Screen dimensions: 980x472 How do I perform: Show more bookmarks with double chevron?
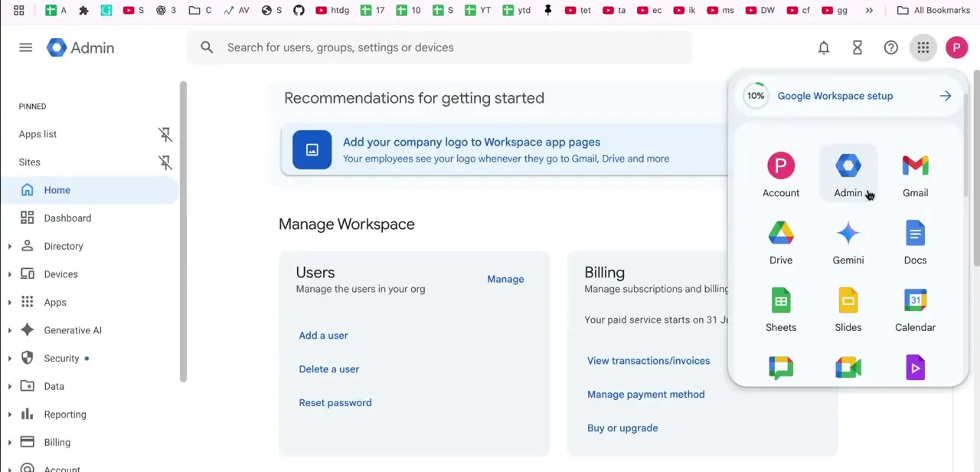(869, 10)
